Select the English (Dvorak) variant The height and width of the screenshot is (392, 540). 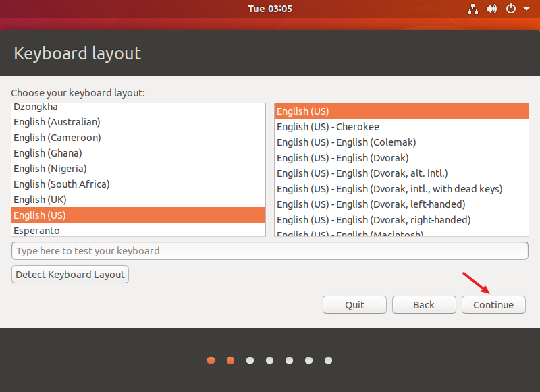[x=402, y=158]
